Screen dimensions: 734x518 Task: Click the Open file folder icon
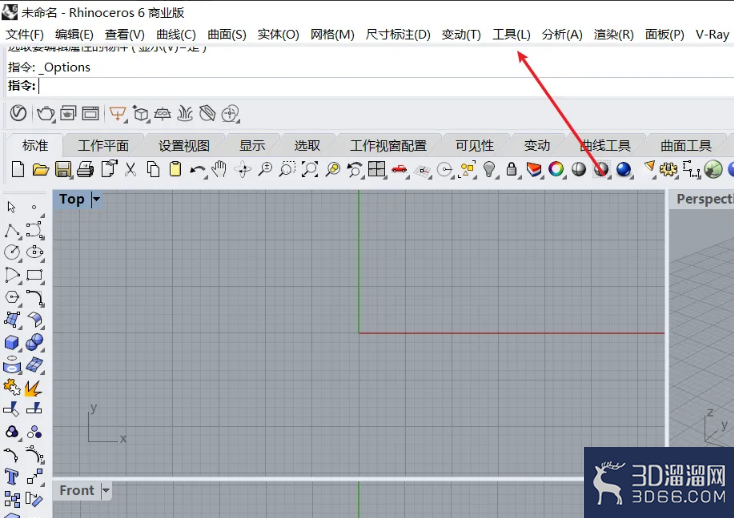click(41, 169)
